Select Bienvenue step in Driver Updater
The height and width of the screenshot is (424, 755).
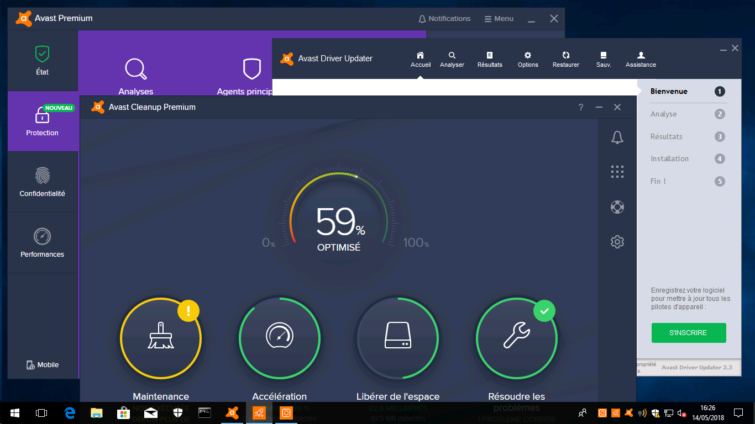(x=687, y=91)
